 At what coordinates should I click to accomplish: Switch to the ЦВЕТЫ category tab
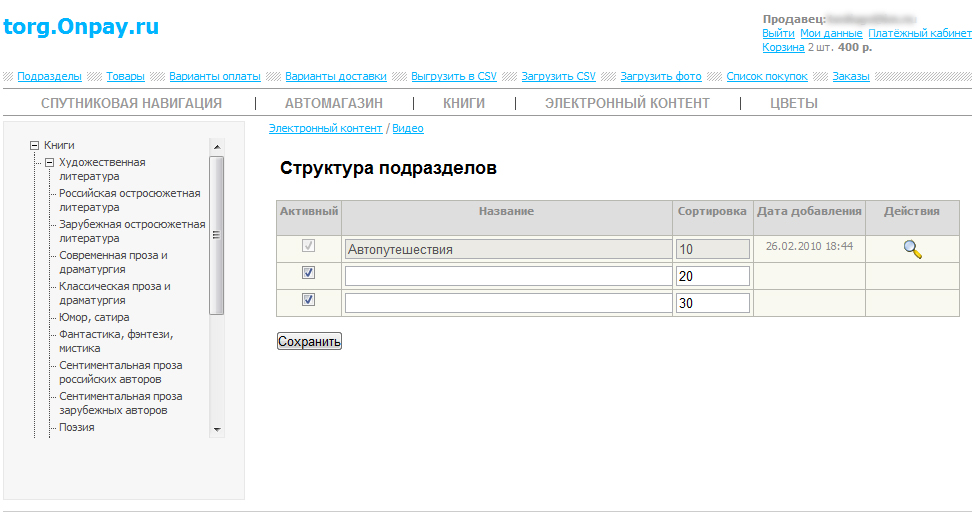(x=794, y=103)
